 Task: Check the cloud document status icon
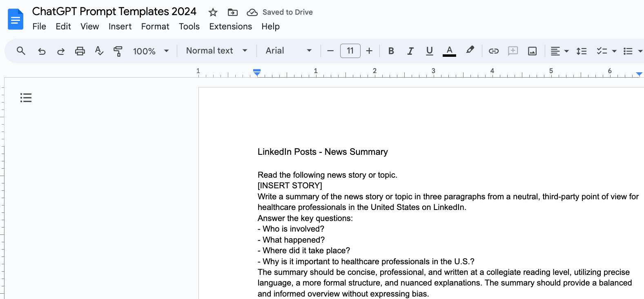(x=252, y=12)
